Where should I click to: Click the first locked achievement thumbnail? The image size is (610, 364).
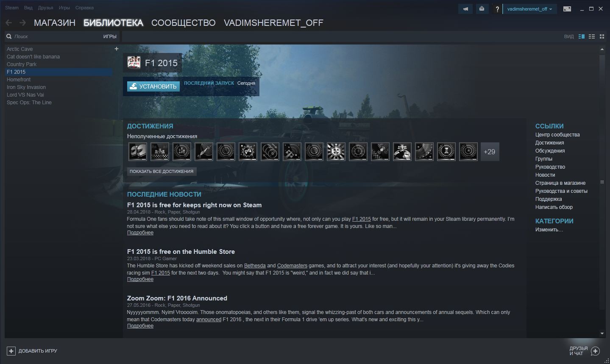[x=138, y=152]
